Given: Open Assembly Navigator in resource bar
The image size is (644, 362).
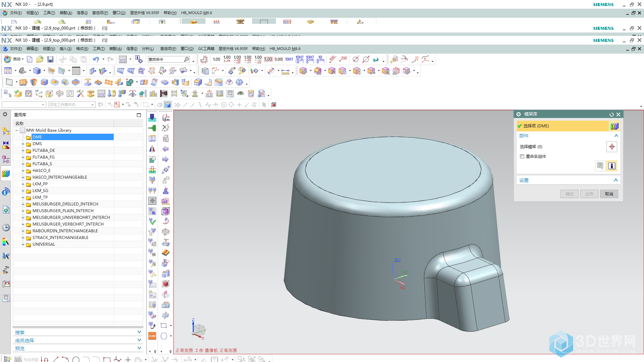Looking at the screenshot, I should 6,131.
